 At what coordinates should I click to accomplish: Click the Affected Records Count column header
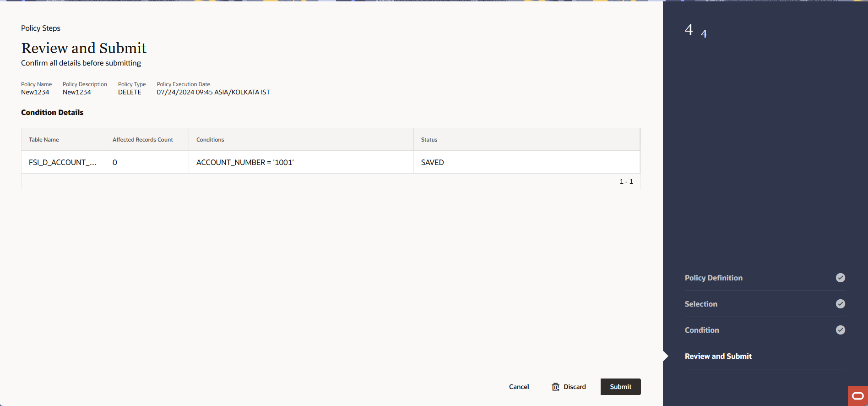tap(147, 140)
